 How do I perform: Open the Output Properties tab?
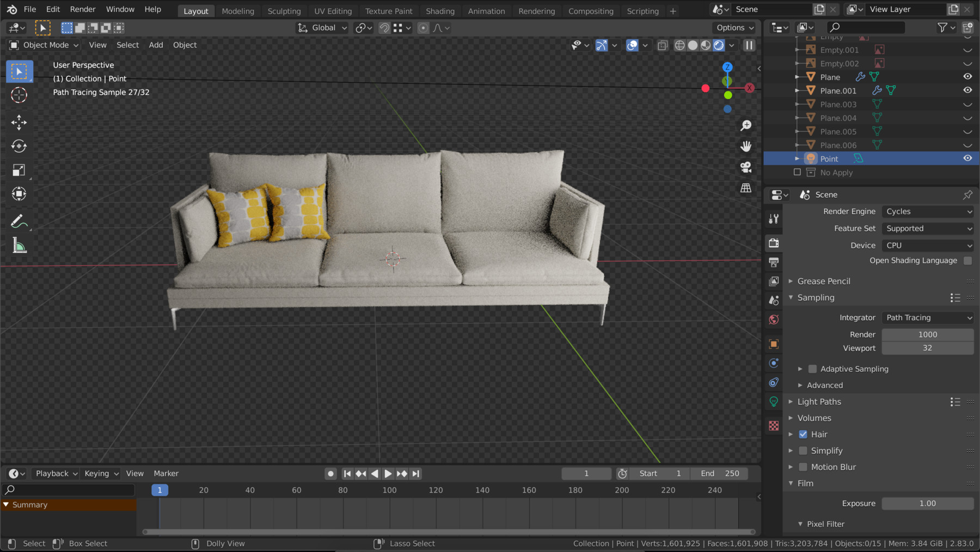[773, 263]
